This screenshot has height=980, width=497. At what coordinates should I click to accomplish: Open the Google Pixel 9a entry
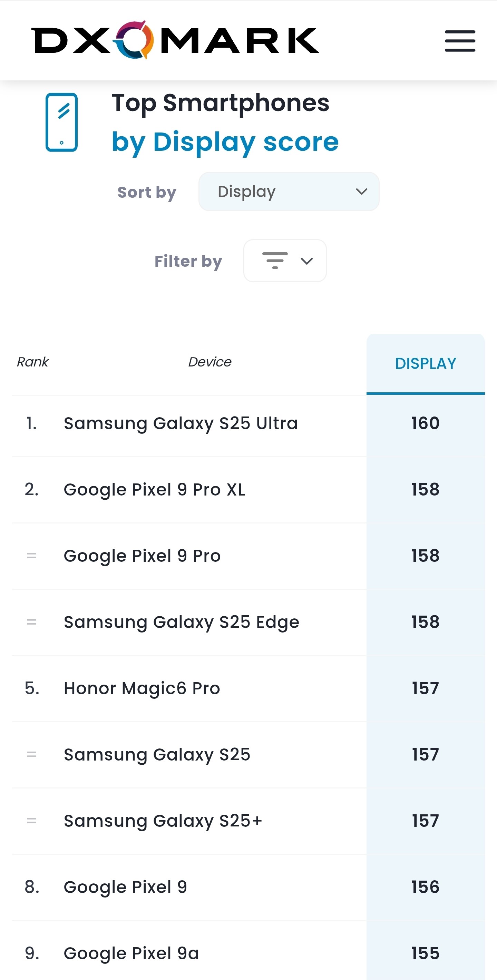[131, 953]
